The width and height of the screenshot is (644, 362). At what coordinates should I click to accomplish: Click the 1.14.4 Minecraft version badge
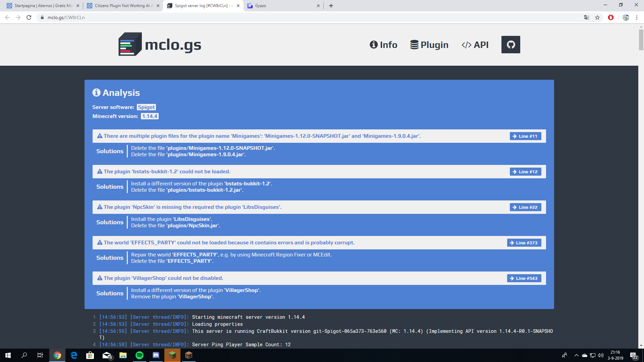point(150,116)
